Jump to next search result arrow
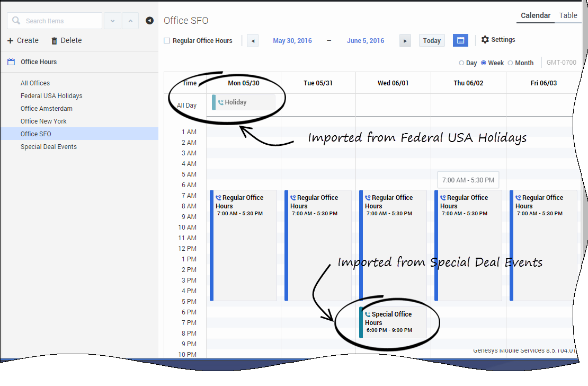The height and width of the screenshot is (386, 588). pos(112,21)
